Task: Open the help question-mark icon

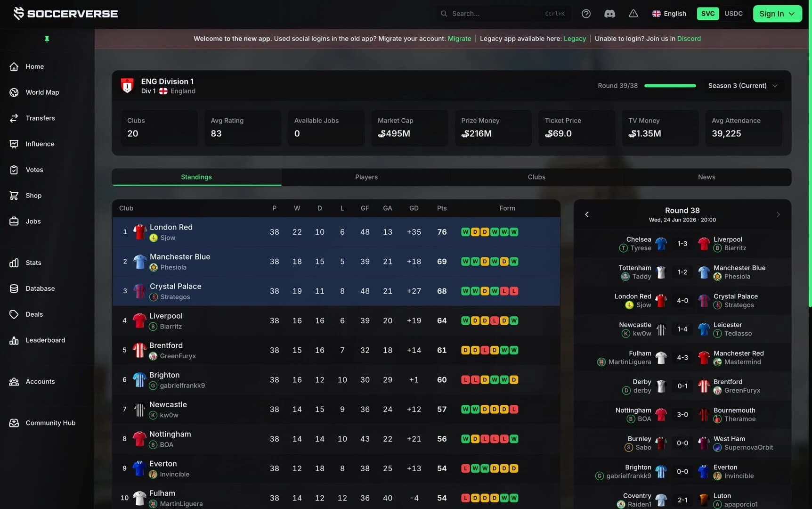Action: 586,14
